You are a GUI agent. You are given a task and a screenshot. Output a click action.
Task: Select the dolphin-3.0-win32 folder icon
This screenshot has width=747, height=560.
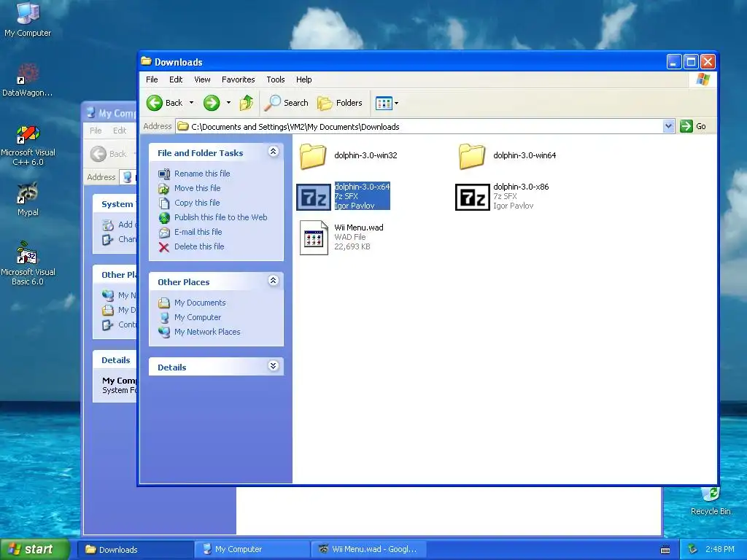pos(313,156)
